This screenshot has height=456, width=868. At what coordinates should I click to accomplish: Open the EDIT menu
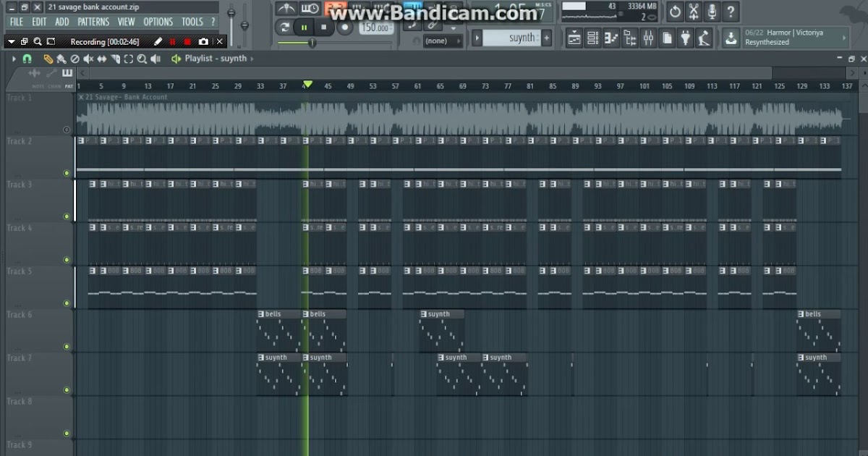click(39, 22)
